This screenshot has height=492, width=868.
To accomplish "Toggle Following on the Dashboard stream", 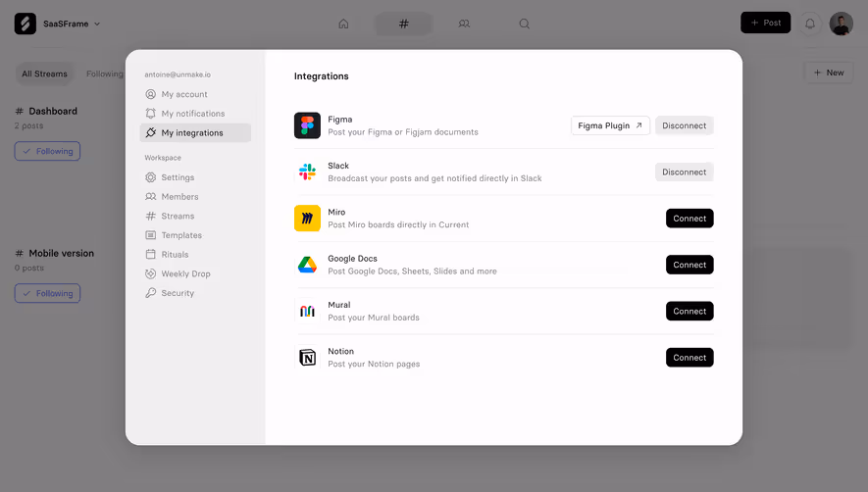I will (48, 151).
